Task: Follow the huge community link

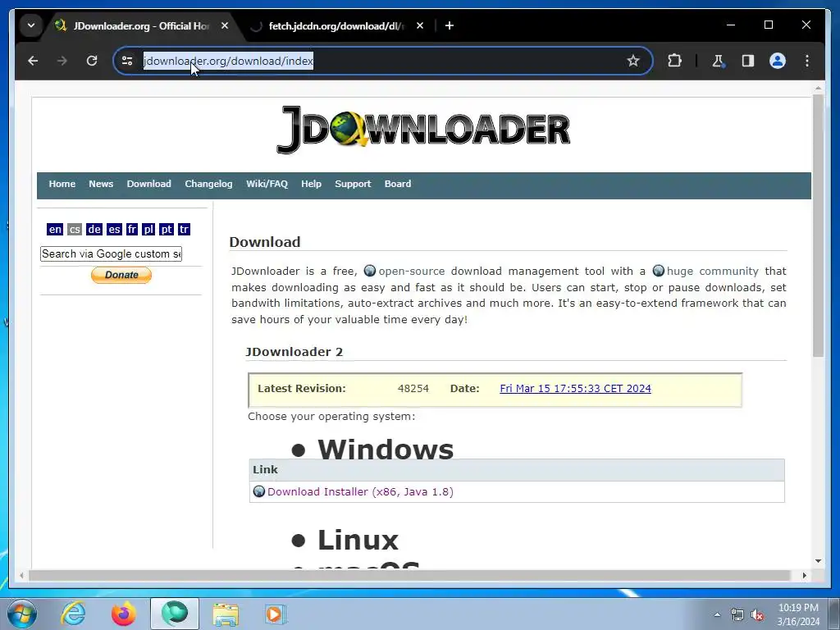Action: pyautogui.click(x=713, y=271)
